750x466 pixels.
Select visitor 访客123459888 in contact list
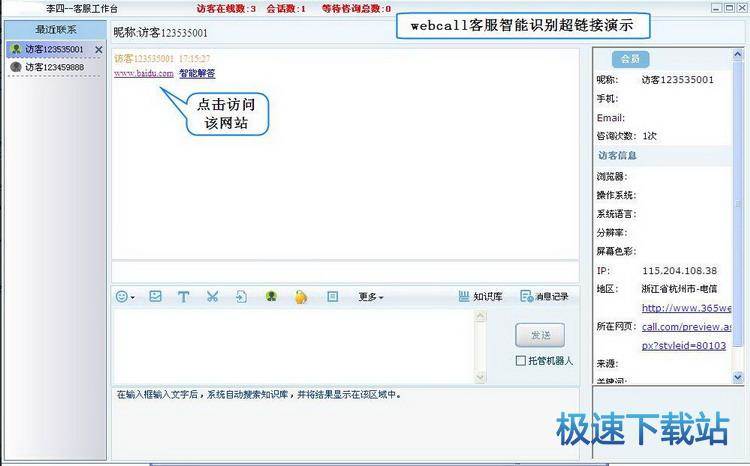[x=55, y=67]
